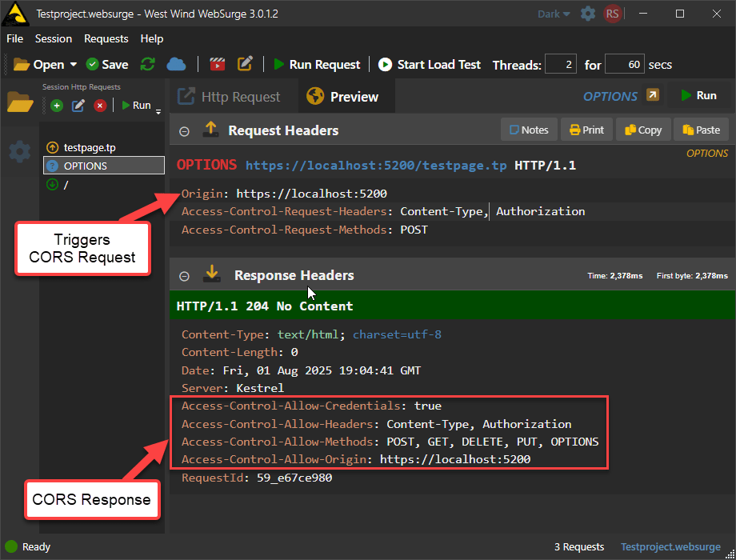The image size is (736, 560).
Task: Click the gear icon in the left sidebar
Action: tap(19, 151)
